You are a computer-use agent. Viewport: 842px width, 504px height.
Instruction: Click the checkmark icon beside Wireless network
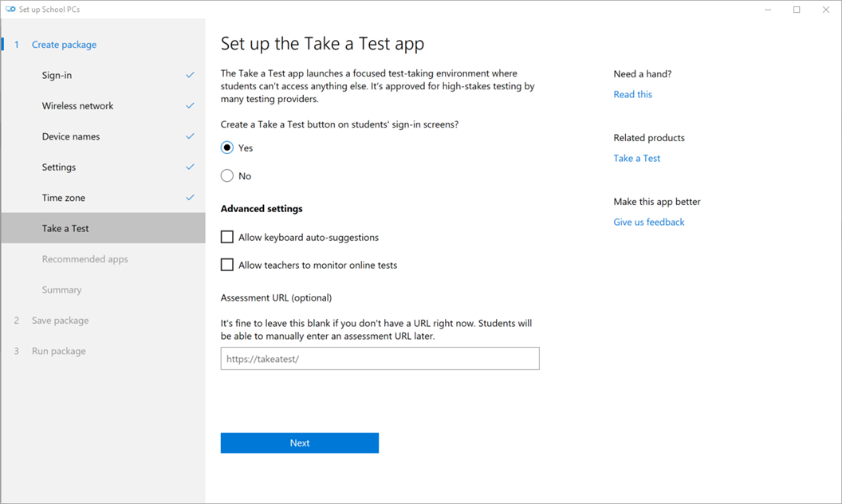click(190, 105)
